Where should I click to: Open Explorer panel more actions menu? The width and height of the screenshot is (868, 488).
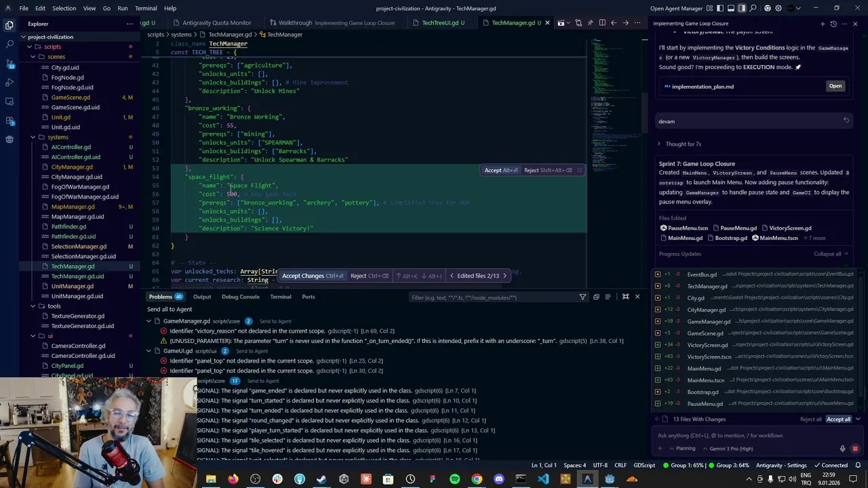(x=130, y=24)
